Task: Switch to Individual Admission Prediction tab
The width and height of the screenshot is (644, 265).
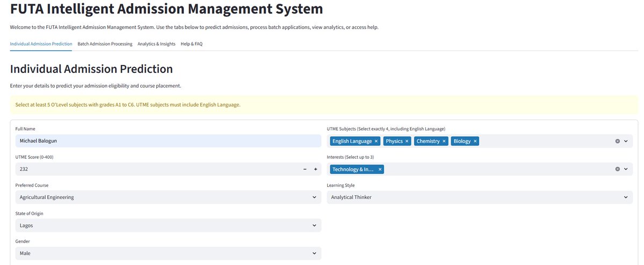Action: tap(41, 44)
